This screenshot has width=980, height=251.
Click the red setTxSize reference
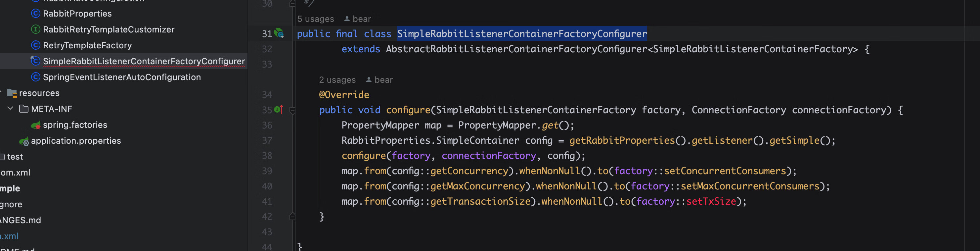pyautogui.click(x=711, y=201)
